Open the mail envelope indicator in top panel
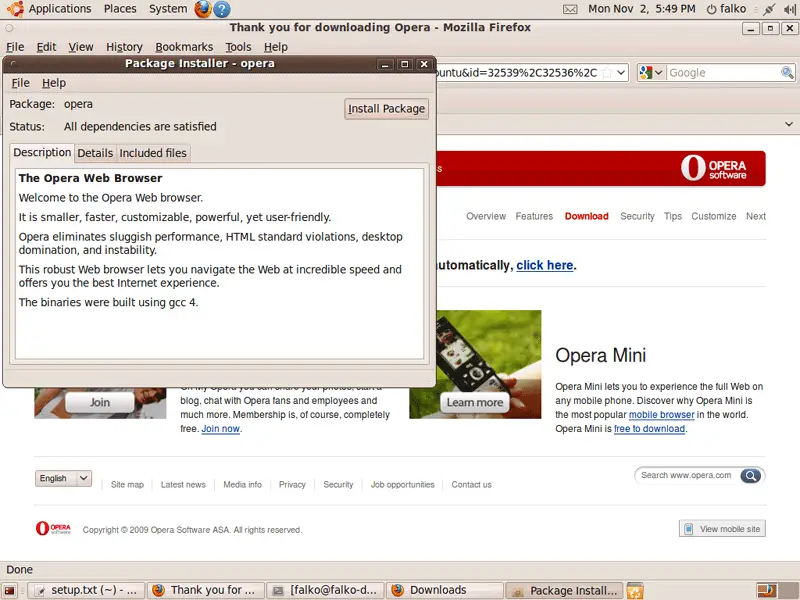 (x=570, y=9)
